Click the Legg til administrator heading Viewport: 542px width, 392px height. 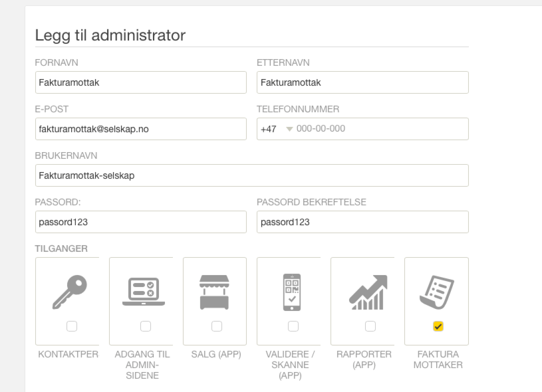click(x=110, y=35)
